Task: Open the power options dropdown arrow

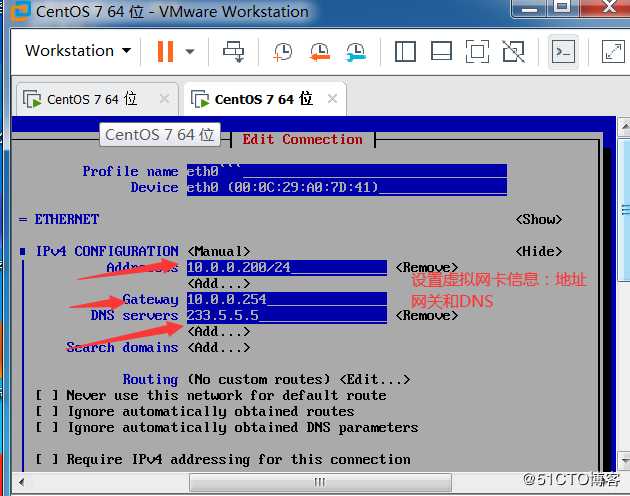Action: coord(190,51)
